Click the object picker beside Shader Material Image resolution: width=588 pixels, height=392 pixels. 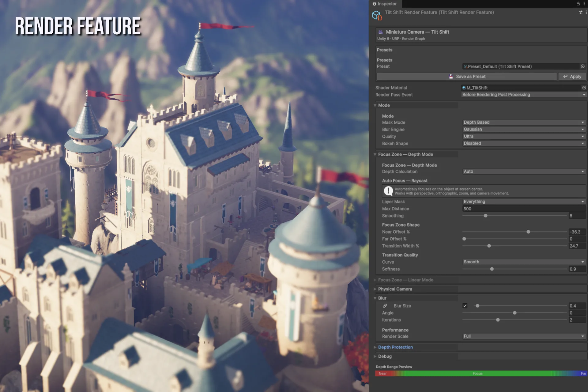(583, 88)
